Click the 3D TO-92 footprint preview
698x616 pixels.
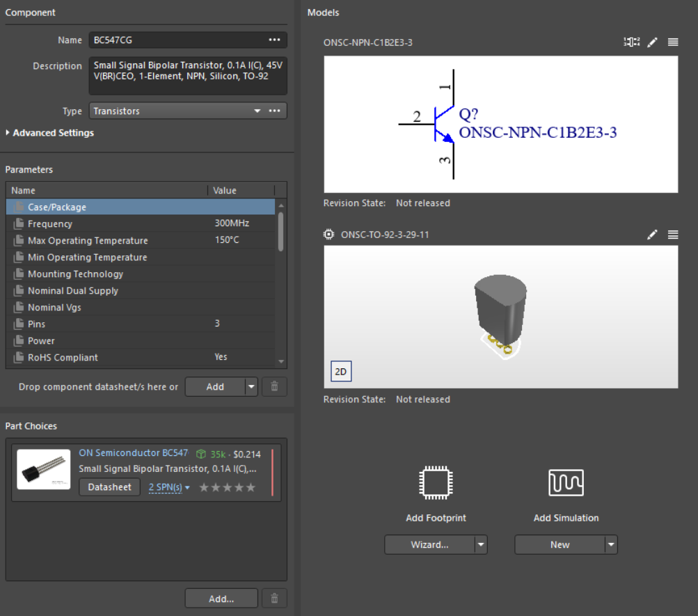pyautogui.click(x=501, y=317)
